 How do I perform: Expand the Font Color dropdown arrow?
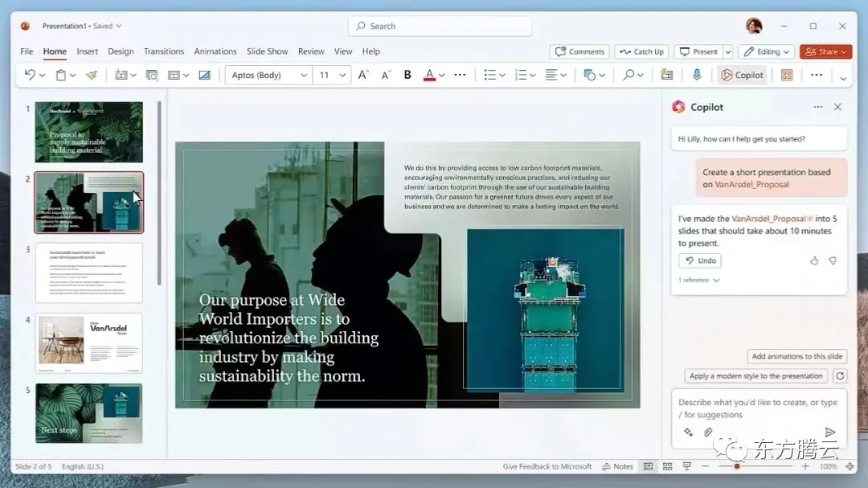click(x=440, y=75)
